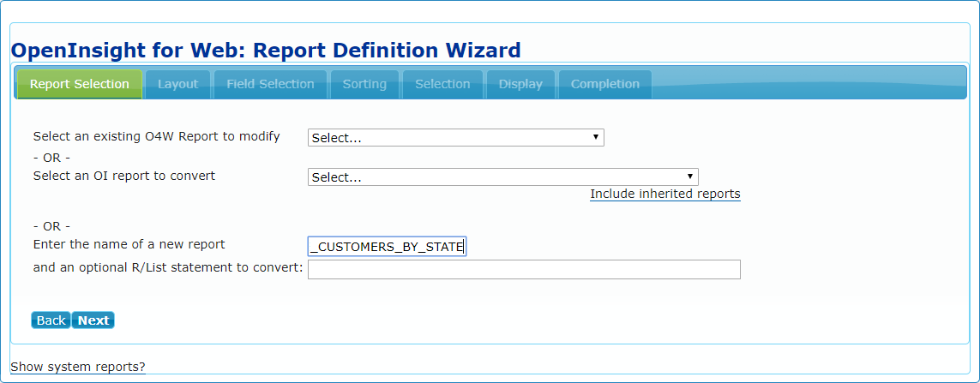The width and height of the screenshot is (980, 383).
Task: Click the Back button
Action: pyautogui.click(x=51, y=320)
